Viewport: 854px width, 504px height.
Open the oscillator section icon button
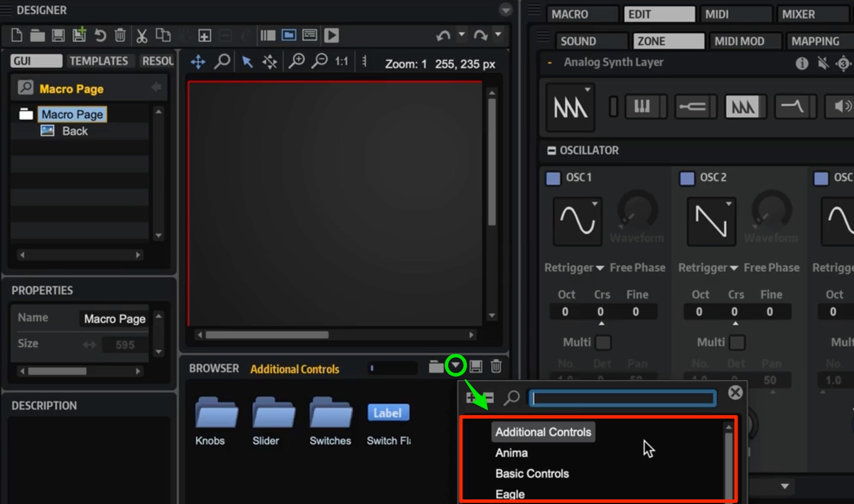tap(743, 107)
